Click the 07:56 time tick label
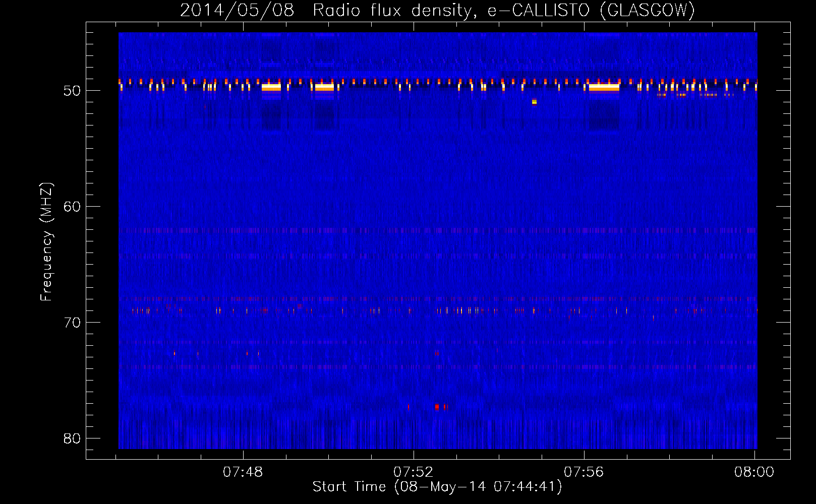Image resolution: width=816 pixels, height=504 pixels. [x=584, y=472]
